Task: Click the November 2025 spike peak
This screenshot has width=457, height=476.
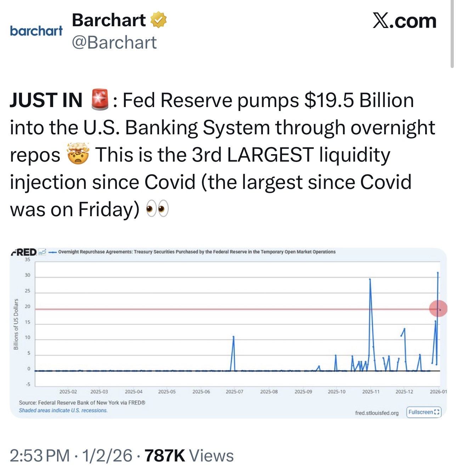Action: tap(370, 279)
